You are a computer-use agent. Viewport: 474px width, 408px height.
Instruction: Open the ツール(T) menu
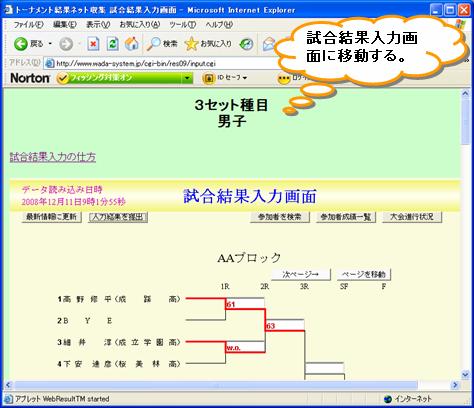click(182, 25)
